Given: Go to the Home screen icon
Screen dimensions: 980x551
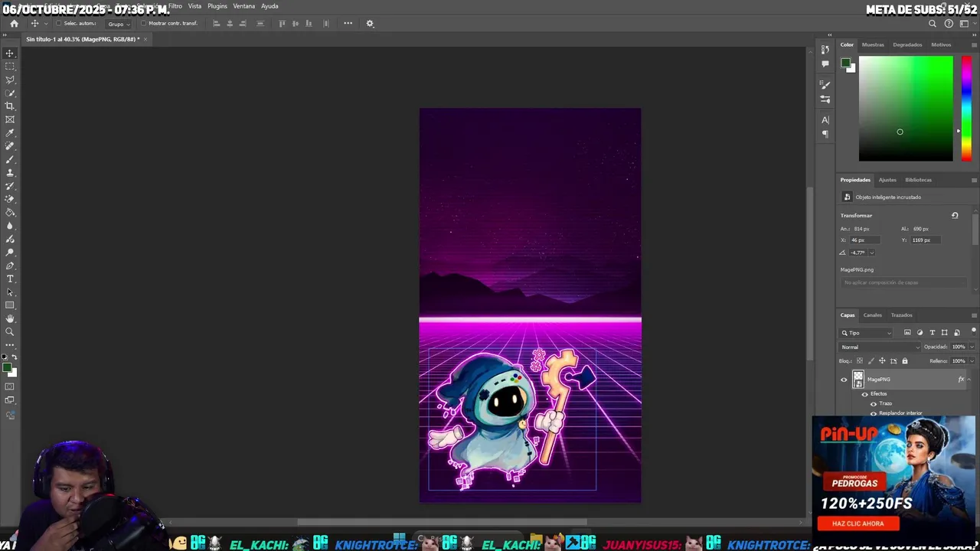Looking at the screenshot, I should click(14, 23).
